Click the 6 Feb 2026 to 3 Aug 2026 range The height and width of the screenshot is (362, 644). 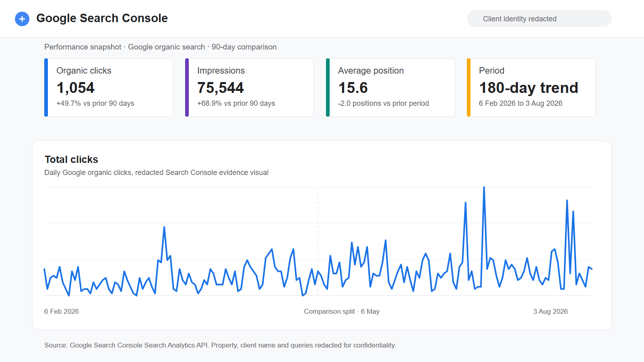520,103
